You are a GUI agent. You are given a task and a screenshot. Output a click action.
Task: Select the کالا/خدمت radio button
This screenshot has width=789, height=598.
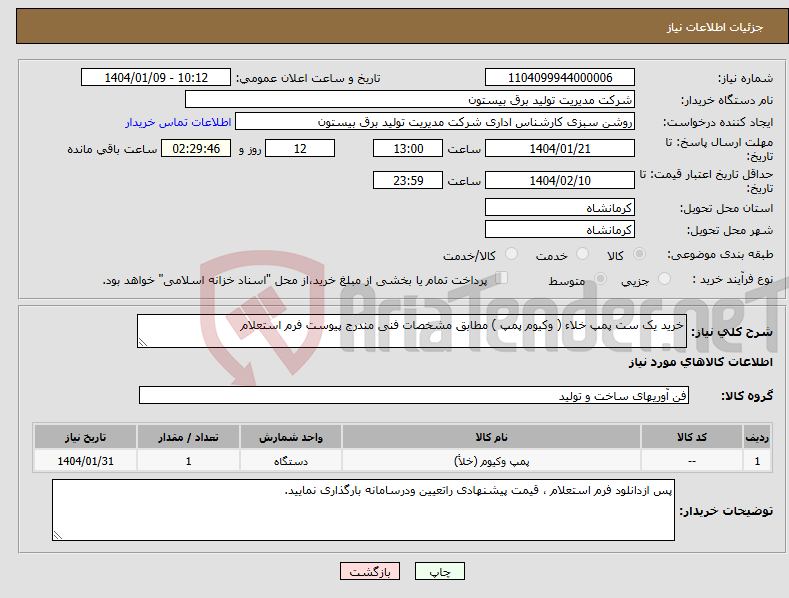click(511, 254)
